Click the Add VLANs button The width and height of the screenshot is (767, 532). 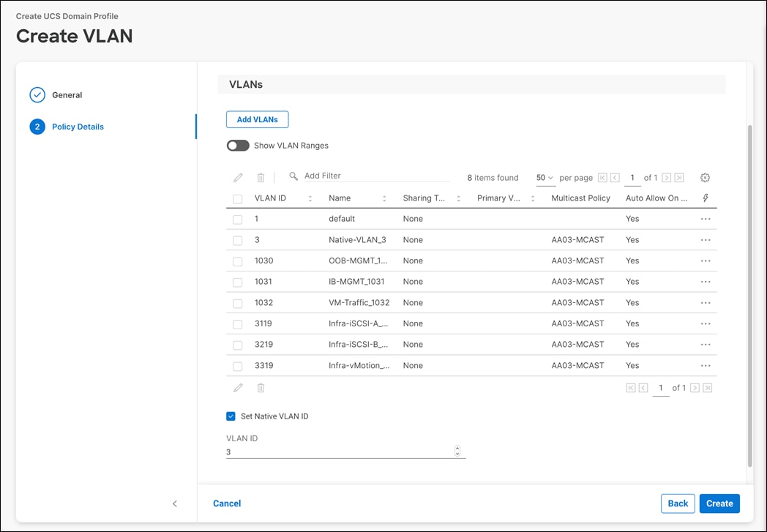click(x=257, y=119)
